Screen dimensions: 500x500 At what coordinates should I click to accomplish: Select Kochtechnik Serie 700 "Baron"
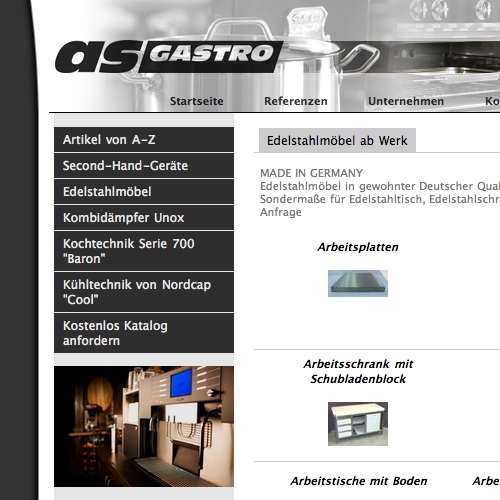click(x=144, y=251)
